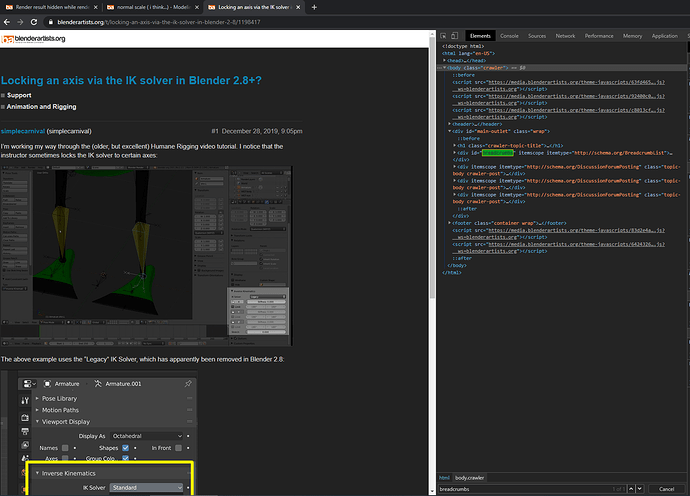Expand the header node in DOM tree

[x=449, y=124]
